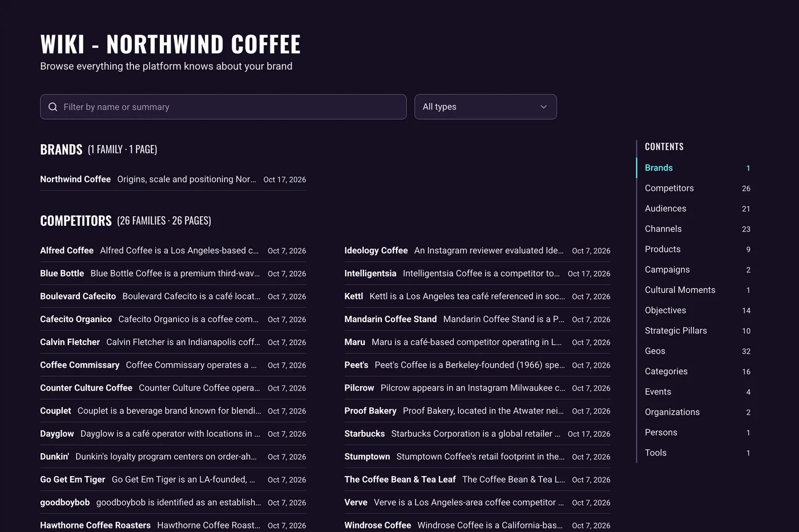Image resolution: width=799 pixels, height=532 pixels.
Task: Open the goodboybob page
Action: [x=173, y=502]
